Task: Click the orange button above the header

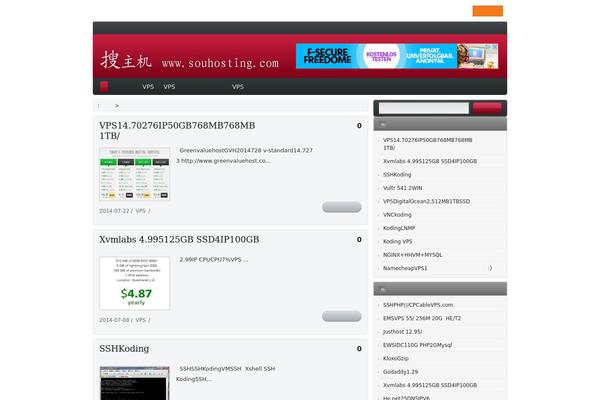Action: [488, 11]
